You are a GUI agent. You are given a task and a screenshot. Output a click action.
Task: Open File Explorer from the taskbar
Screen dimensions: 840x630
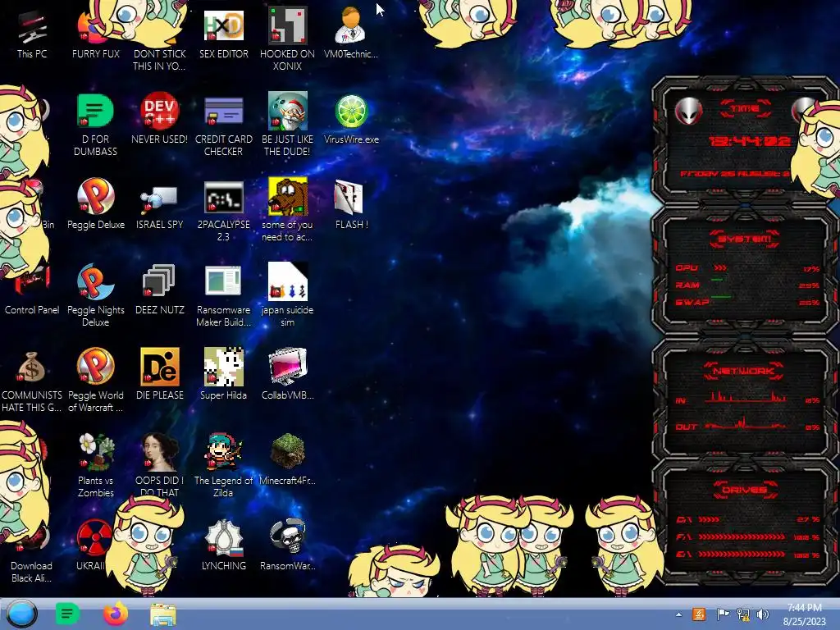[163, 615]
